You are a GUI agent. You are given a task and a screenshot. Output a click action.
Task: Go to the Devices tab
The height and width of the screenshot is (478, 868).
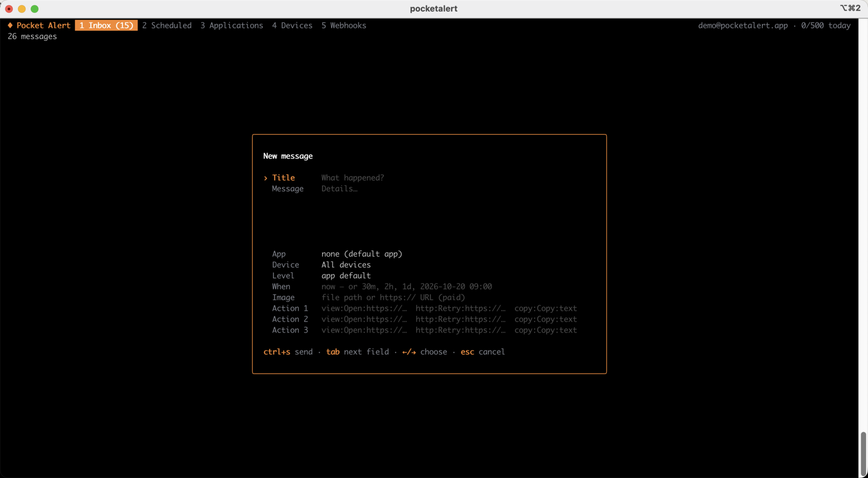pos(292,25)
